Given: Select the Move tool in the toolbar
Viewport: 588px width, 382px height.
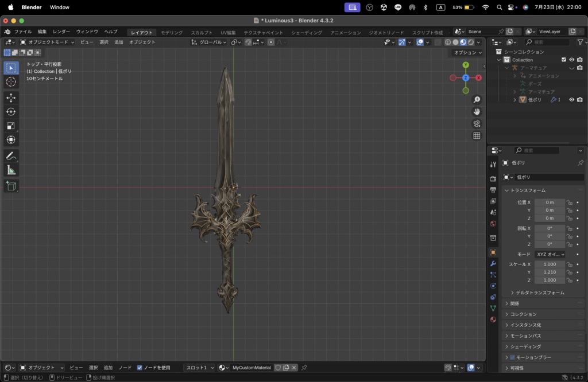Looking at the screenshot, I should pyautogui.click(x=11, y=98).
